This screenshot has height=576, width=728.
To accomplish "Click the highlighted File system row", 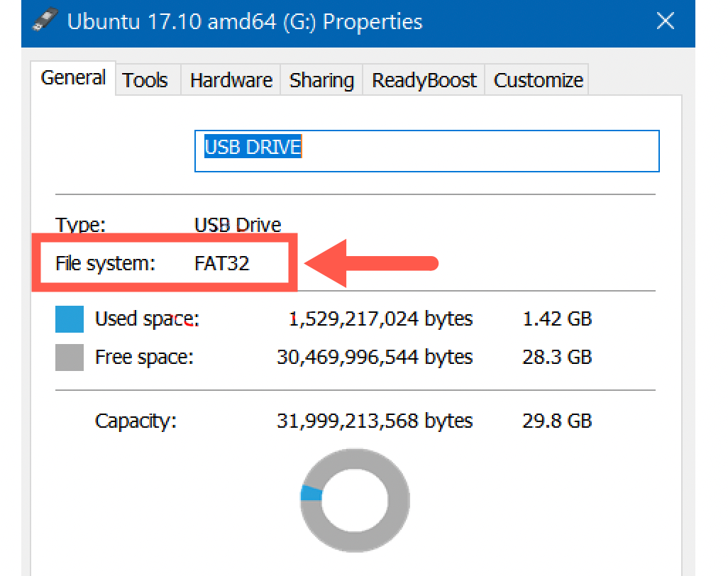I will [165, 262].
